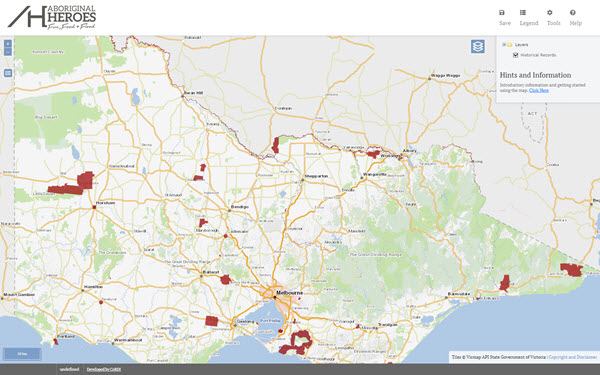Open the Tools gear icon
The image size is (600, 375).
pos(550,13)
